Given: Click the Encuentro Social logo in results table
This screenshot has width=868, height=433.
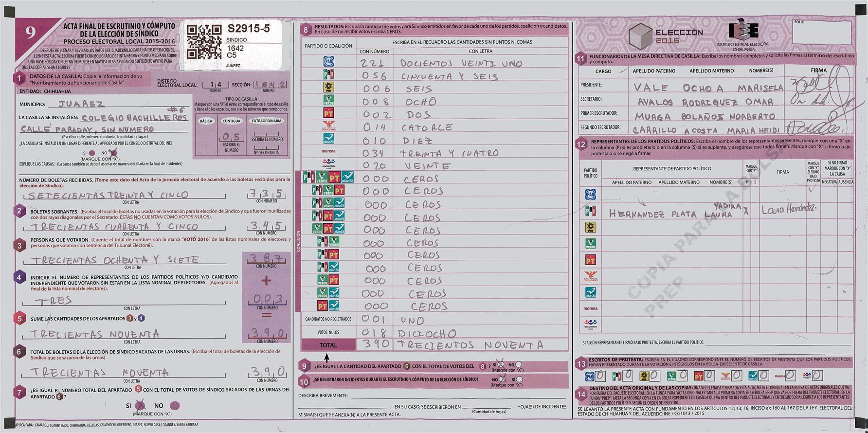Looking at the screenshot, I should click(x=329, y=163).
